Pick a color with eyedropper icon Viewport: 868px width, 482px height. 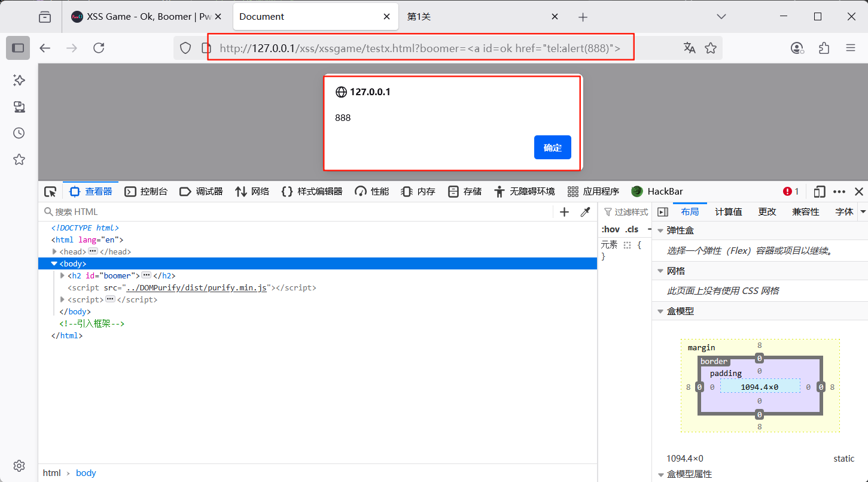586,212
